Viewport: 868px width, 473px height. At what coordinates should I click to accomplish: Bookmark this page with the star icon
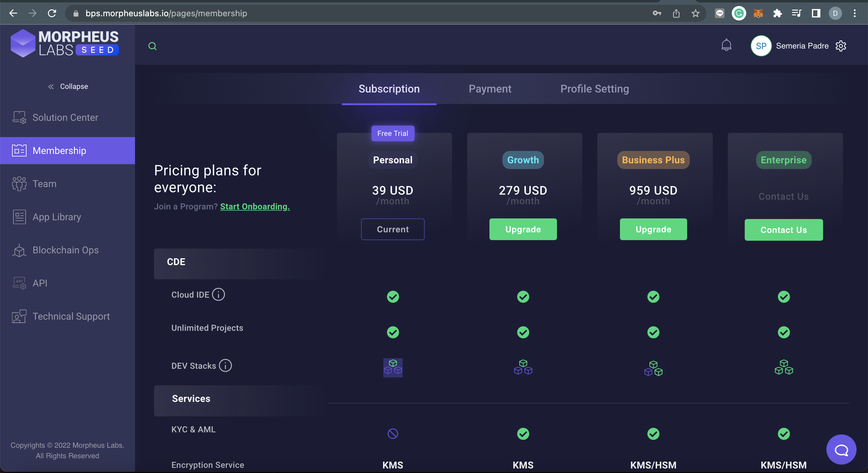695,14
